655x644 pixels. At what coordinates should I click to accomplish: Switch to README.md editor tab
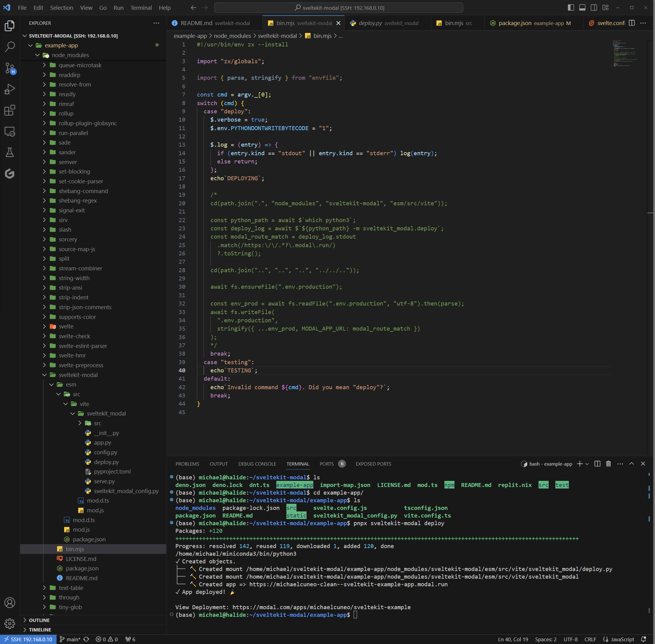click(215, 23)
